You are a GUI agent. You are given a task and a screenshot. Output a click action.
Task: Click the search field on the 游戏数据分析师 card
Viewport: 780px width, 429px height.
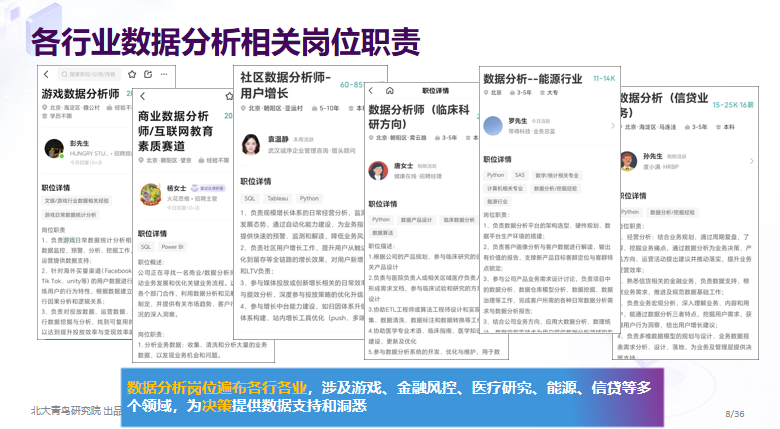click(89, 74)
